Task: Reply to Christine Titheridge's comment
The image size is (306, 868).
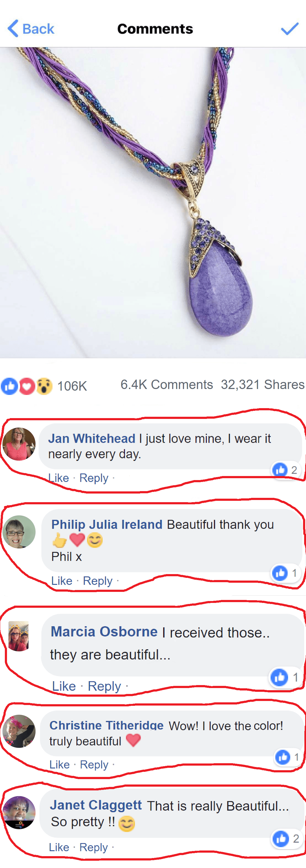Action: pyautogui.click(x=94, y=765)
